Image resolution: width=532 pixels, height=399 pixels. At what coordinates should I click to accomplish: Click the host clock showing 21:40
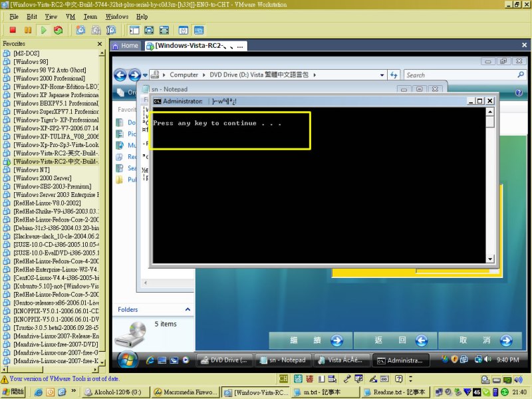(x=519, y=392)
